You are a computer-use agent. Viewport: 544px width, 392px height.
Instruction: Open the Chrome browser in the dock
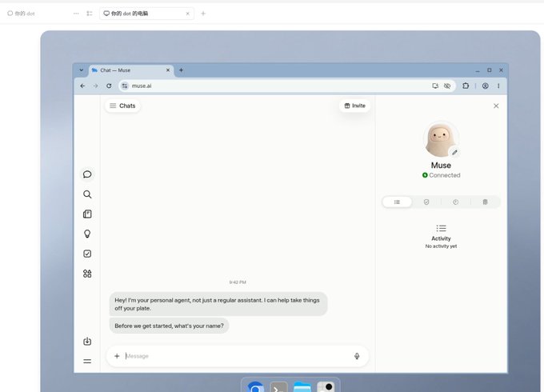click(256, 387)
